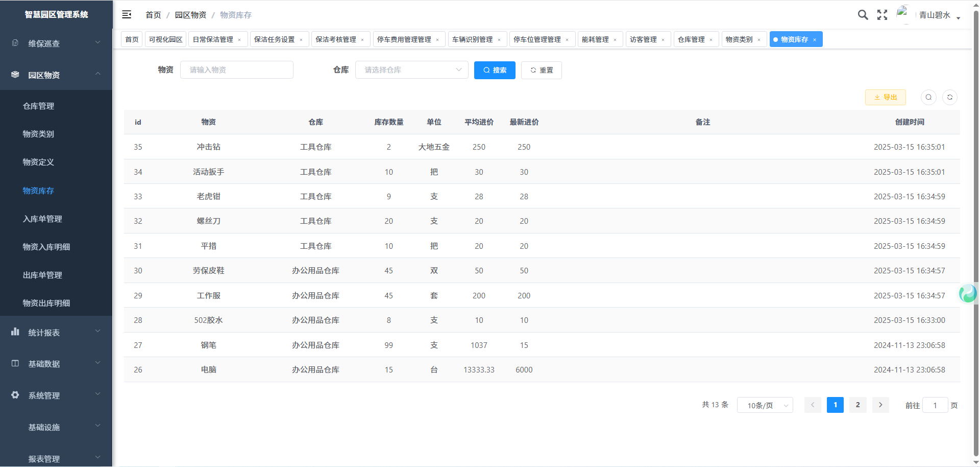The height and width of the screenshot is (467, 980).
Task: Toggle search panel visibility round icon
Action: pyautogui.click(x=928, y=97)
